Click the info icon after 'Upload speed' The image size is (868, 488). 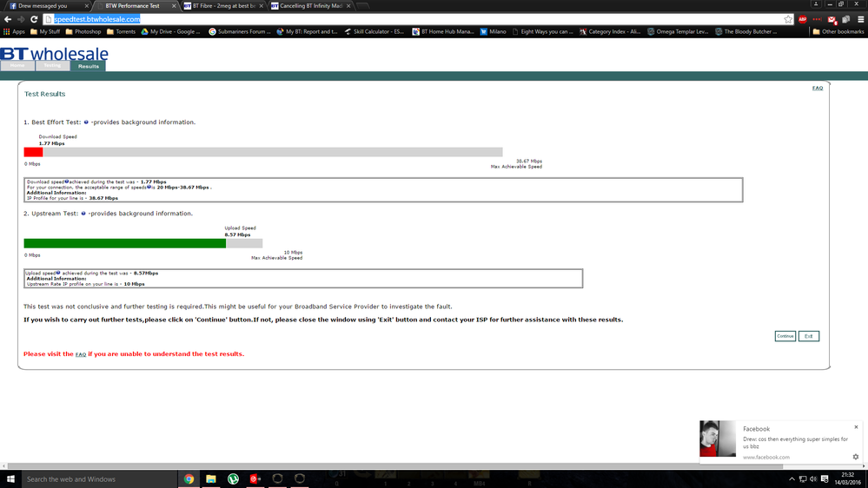click(x=58, y=273)
